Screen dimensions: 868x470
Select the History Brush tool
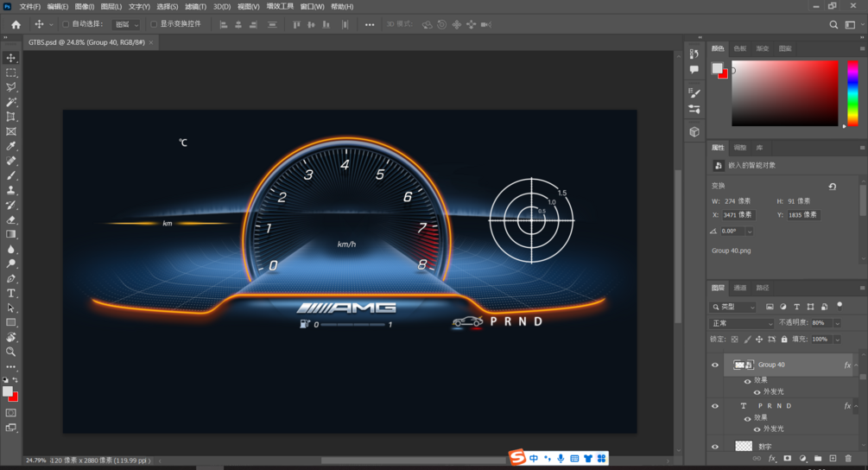[10, 205]
